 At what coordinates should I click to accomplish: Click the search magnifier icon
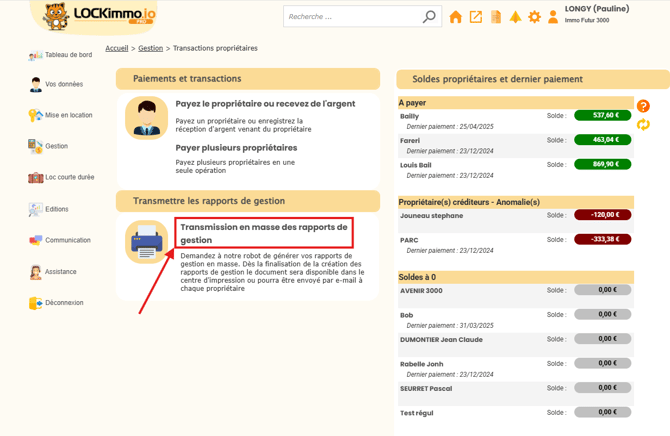(429, 17)
